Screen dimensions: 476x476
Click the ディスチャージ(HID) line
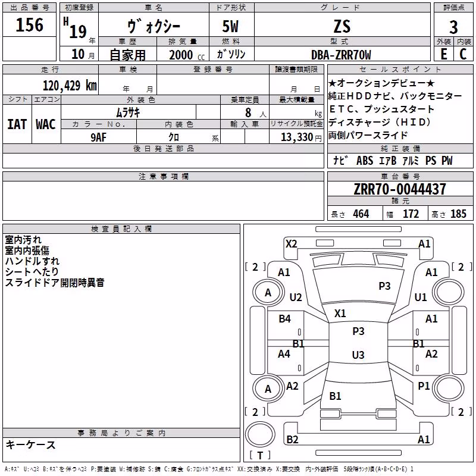(380, 123)
